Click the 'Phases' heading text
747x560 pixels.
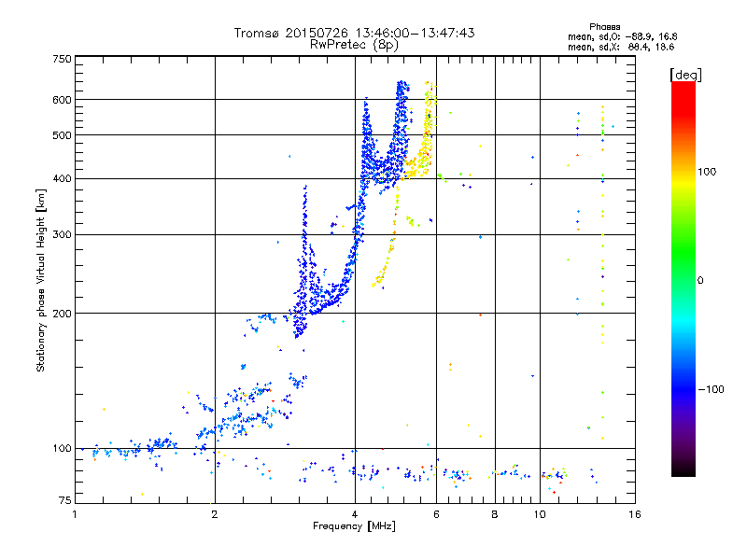(604, 27)
